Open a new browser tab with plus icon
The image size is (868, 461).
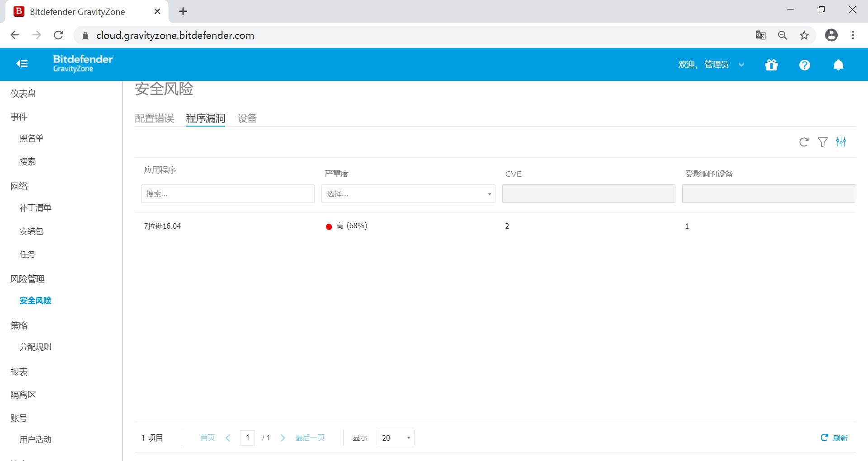183,12
